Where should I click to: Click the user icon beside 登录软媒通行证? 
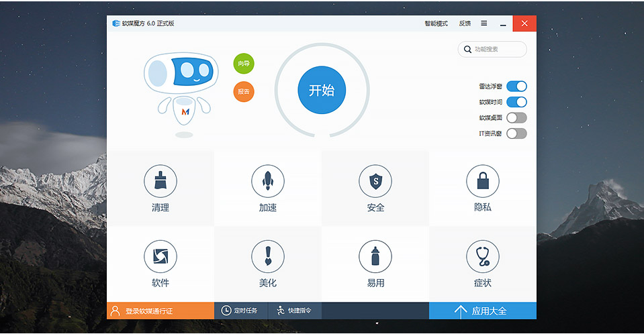tap(115, 311)
